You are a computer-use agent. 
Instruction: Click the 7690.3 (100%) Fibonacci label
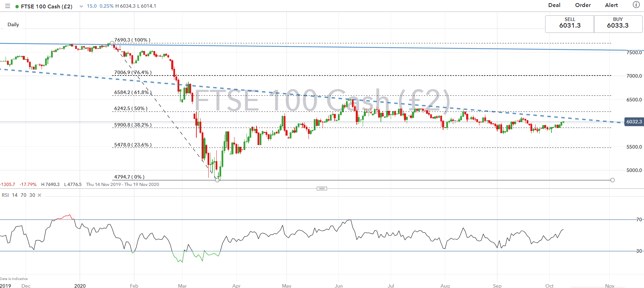(132, 40)
